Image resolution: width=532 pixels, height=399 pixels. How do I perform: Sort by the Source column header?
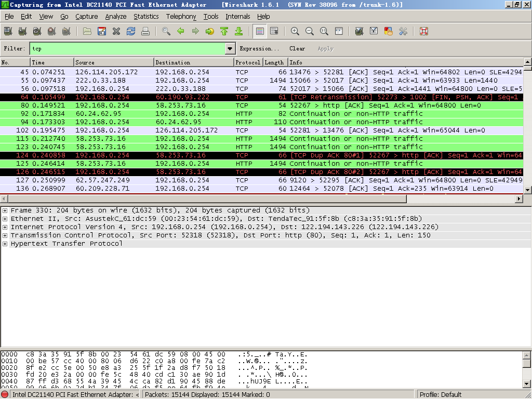114,62
